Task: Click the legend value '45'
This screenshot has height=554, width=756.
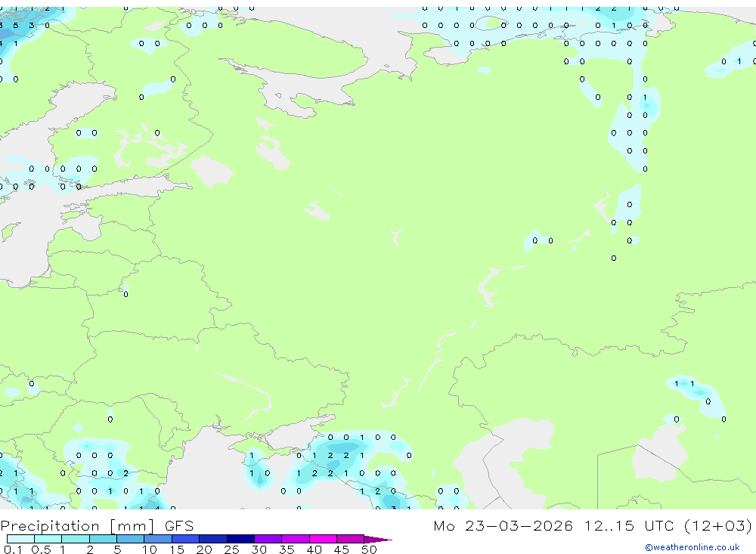Action: point(342,549)
